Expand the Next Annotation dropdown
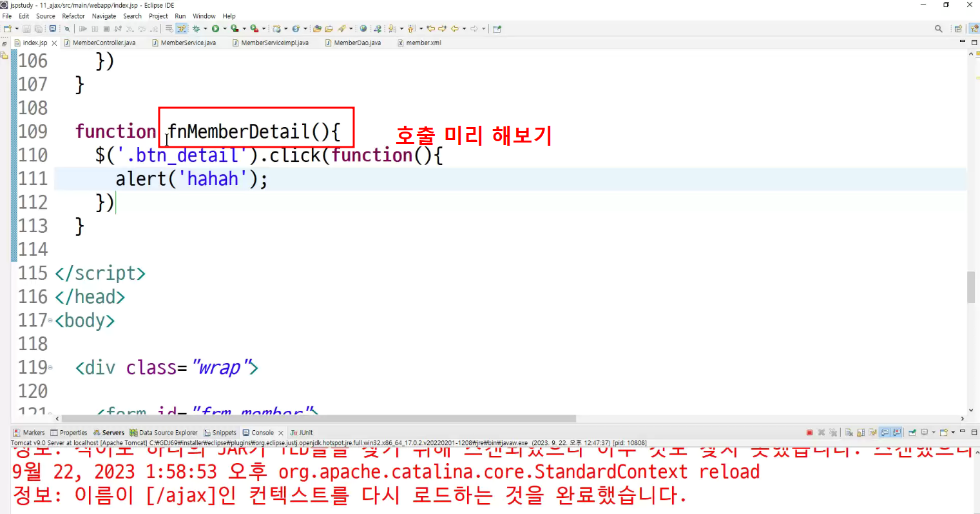Screen dimensions: 980x514 click(401, 28)
